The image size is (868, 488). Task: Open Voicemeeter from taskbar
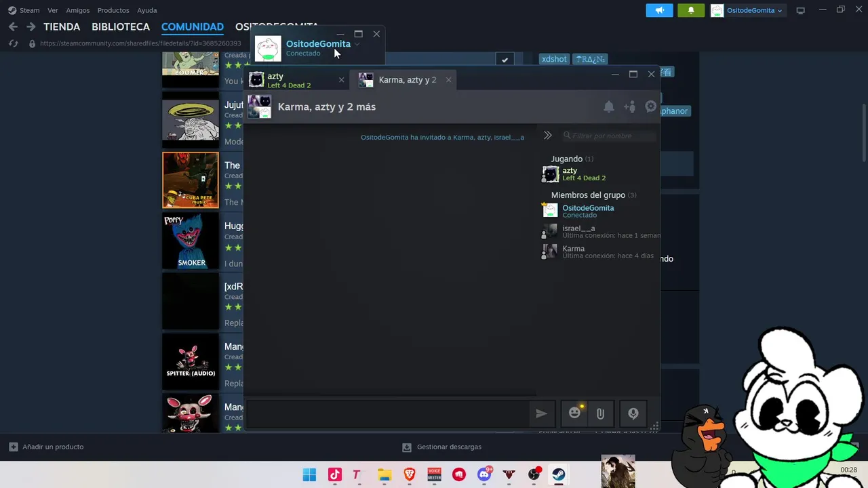[435, 474]
